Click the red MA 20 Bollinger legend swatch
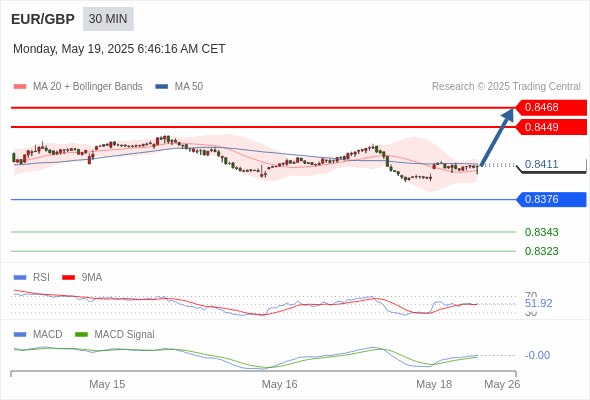The image size is (590, 400). [20, 87]
